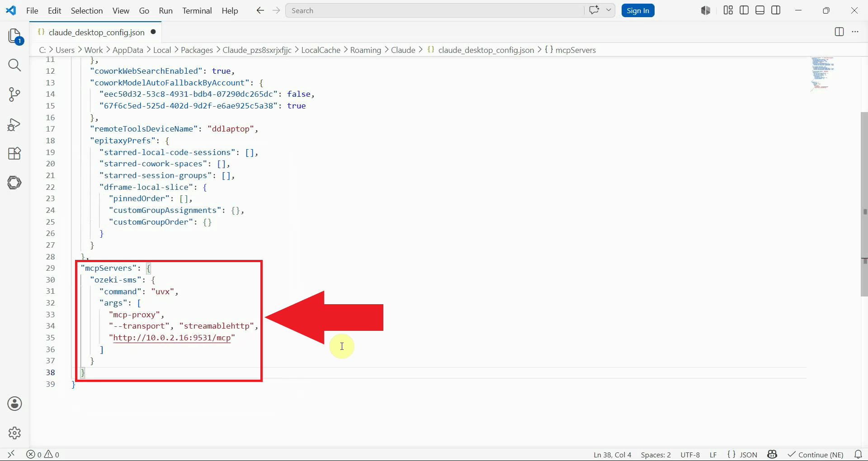Image resolution: width=868 pixels, height=461 pixels.
Task: Click Spaces: 2 indentation setting
Action: [656, 455]
